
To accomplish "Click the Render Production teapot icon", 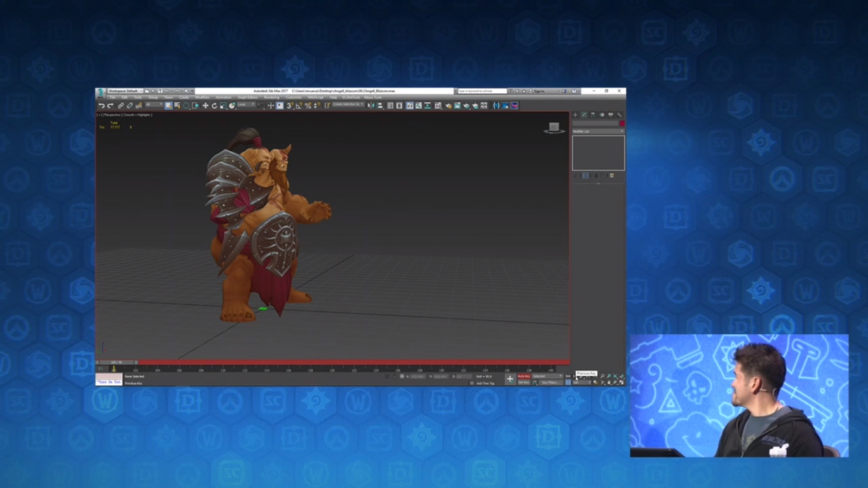I will tap(466, 105).
